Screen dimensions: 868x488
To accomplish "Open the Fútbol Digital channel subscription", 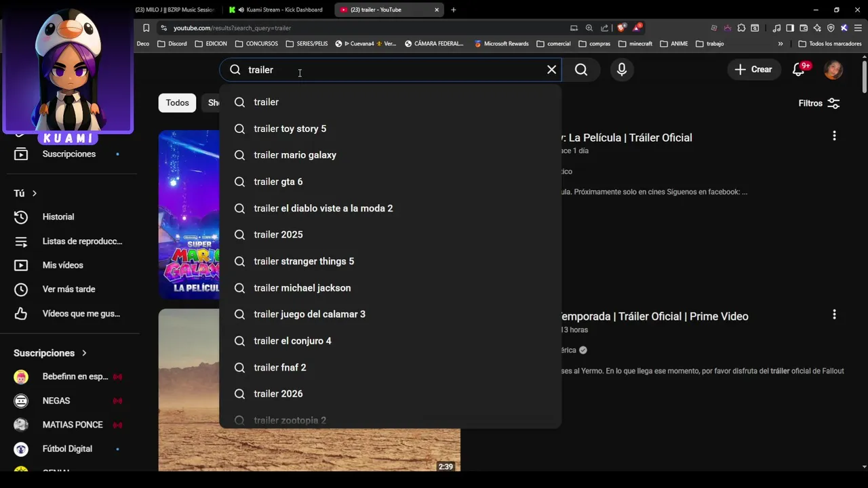I will (68, 449).
